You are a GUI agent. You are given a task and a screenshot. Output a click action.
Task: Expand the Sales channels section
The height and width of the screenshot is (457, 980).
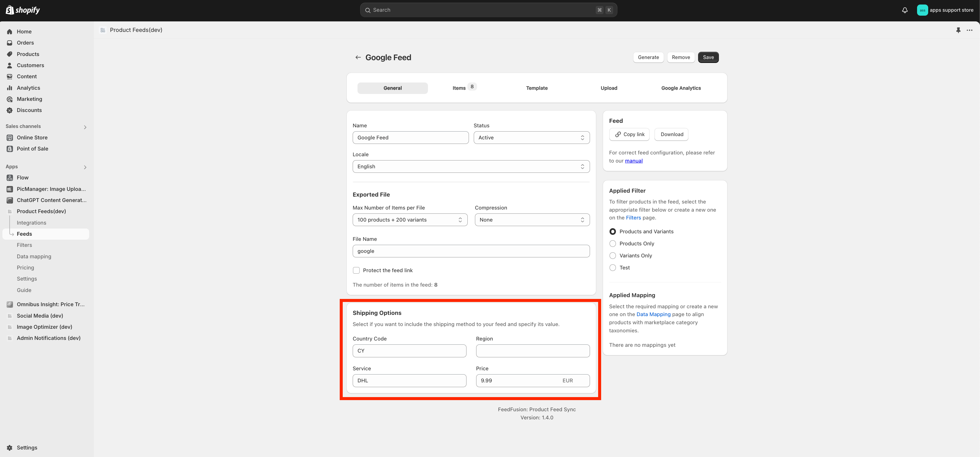[85, 127]
